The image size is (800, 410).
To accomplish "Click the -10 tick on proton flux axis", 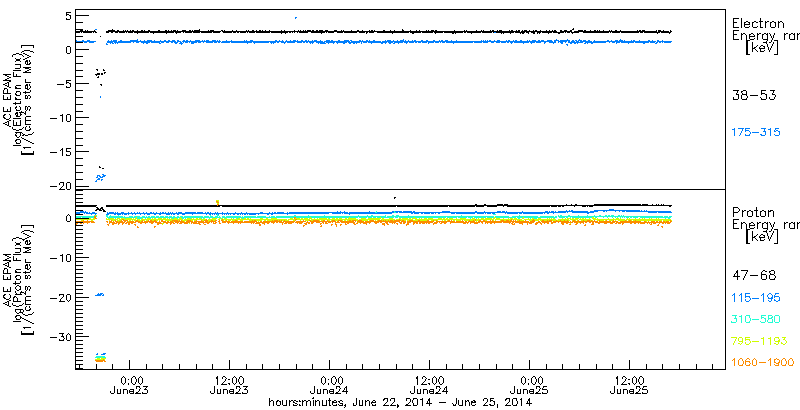I will [59, 258].
